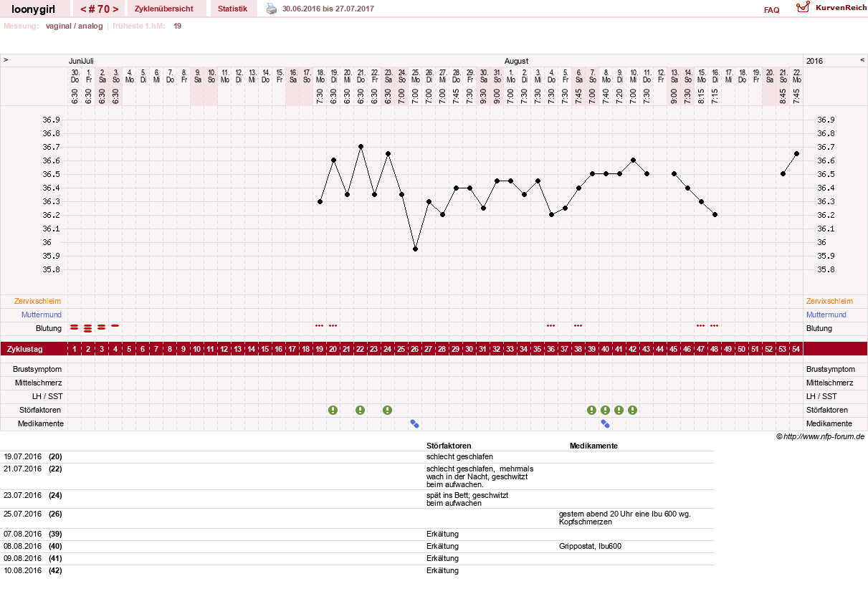Screen dimensions: 868x614
Task: Open the Zyklenübersicht tab
Action: (164, 9)
